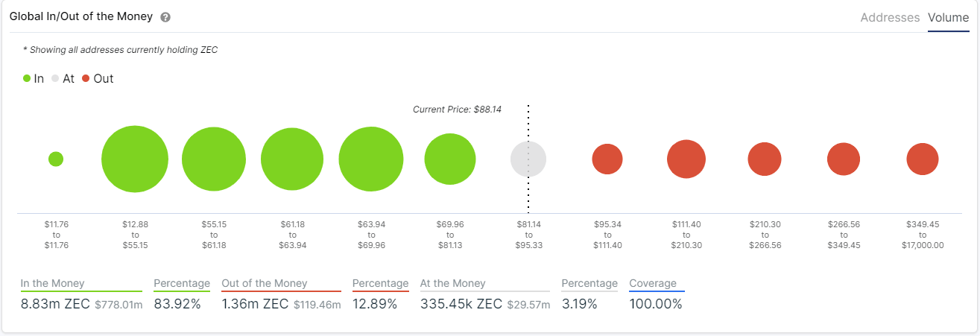The image size is (980, 336).
Task: Click the Current Price $88.14 label
Action: [x=457, y=109]
